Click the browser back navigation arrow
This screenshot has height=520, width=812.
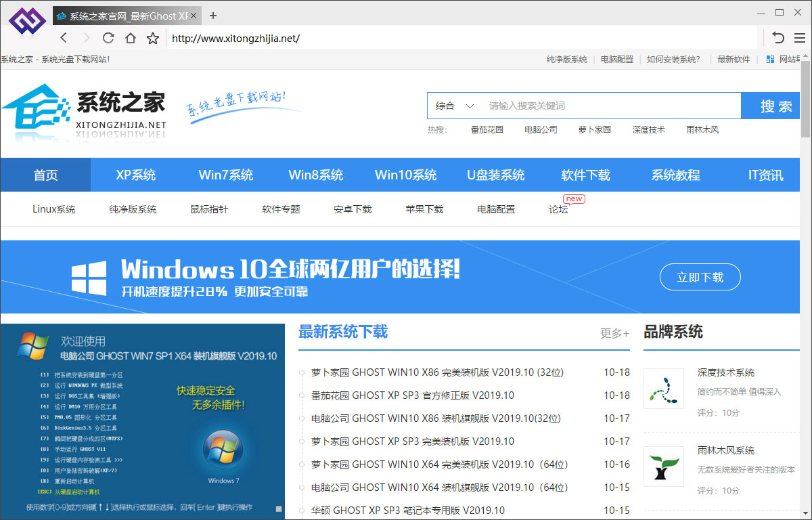click(x=64, y=39)
